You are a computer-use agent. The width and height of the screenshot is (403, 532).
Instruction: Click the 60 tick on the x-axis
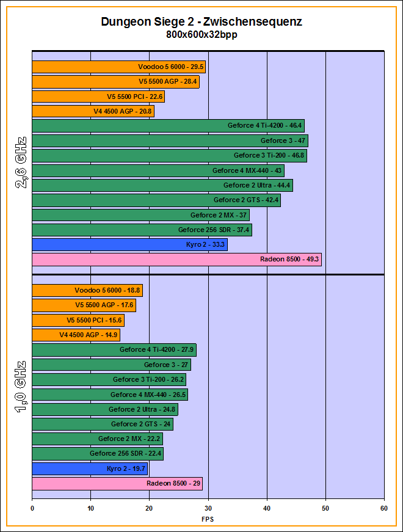click(x=383, y=507)
